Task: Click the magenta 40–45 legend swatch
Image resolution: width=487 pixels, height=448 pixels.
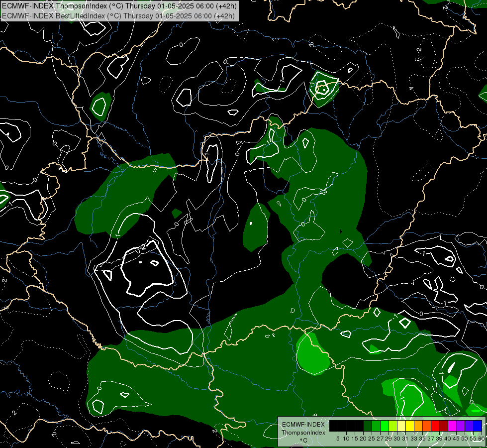Action: pos(452,426)
